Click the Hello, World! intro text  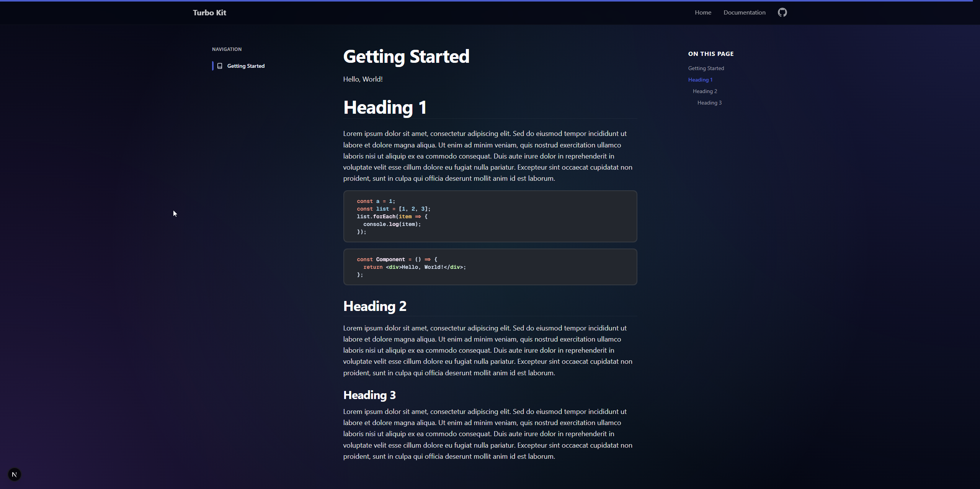(363, 79)
